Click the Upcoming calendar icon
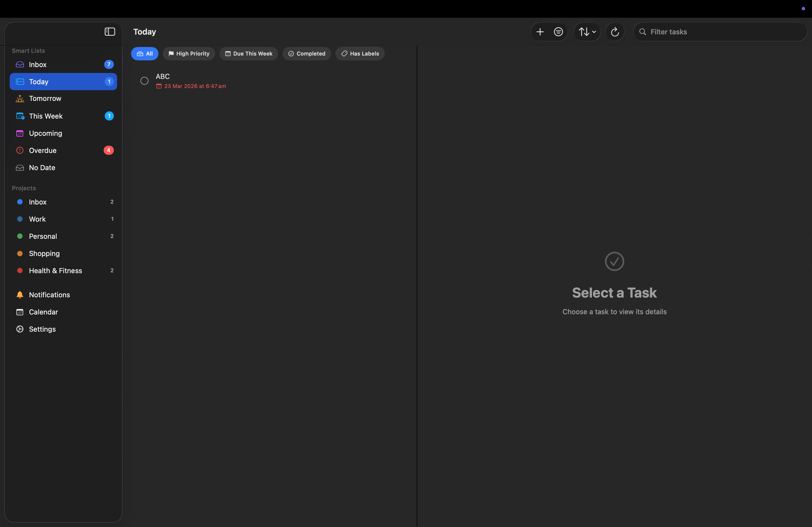 tap(20, 133)
